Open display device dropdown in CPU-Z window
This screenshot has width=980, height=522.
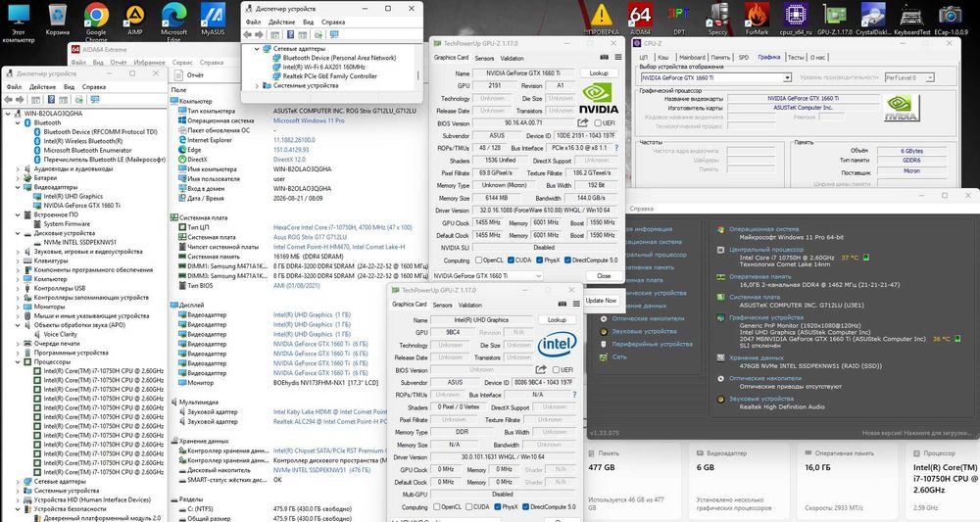(716, 77)
